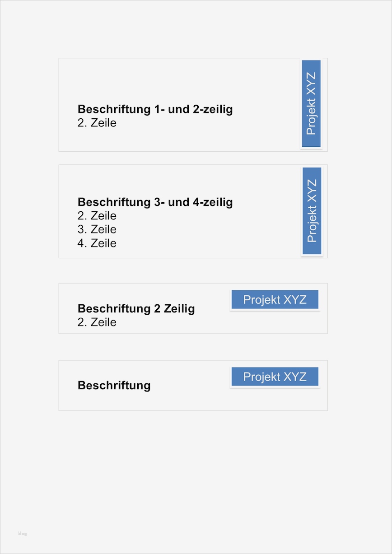Click "2. Zeile" under the 3- und 4-zeilig heading
Screen dimensions: 392x554
coord(97,216)
